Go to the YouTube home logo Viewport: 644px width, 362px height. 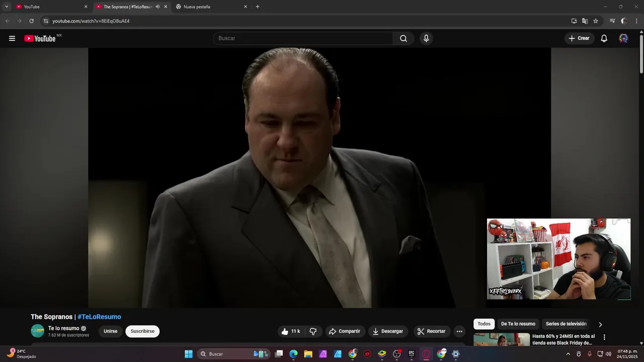coord(40,38)
